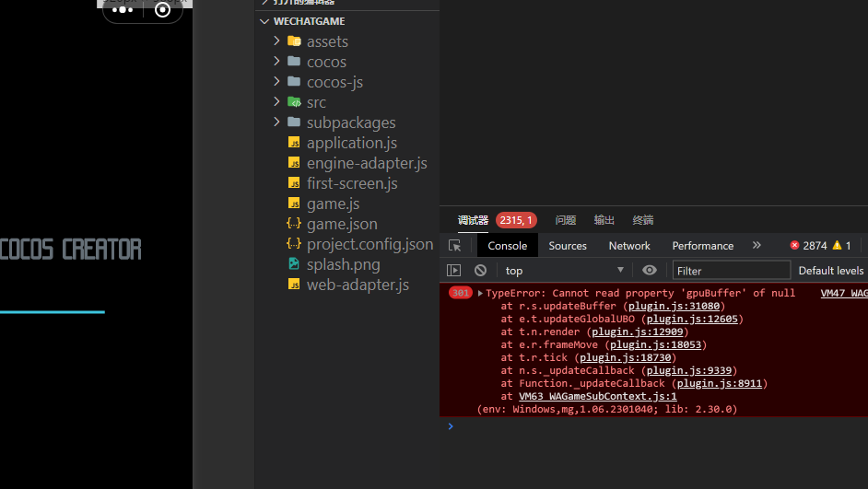Expand the TypeError message triangle
The image size is (868, 489).
click(x=480, y=293)
